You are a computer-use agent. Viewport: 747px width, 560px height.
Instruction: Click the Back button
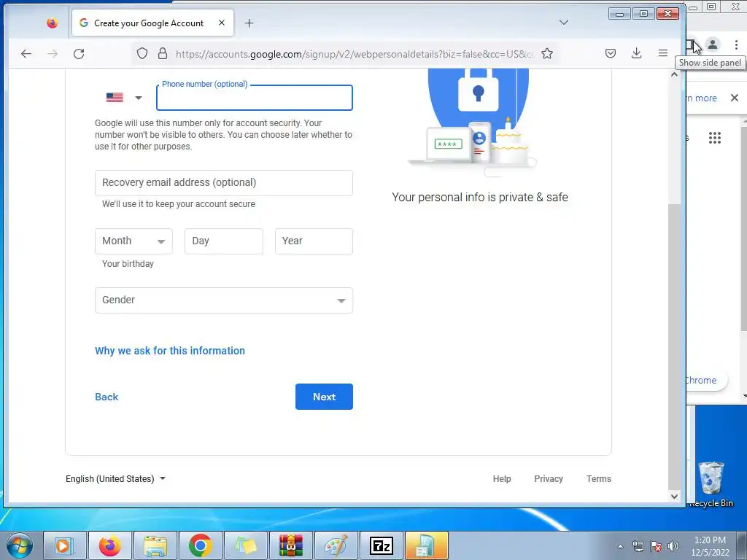(107, 397)
